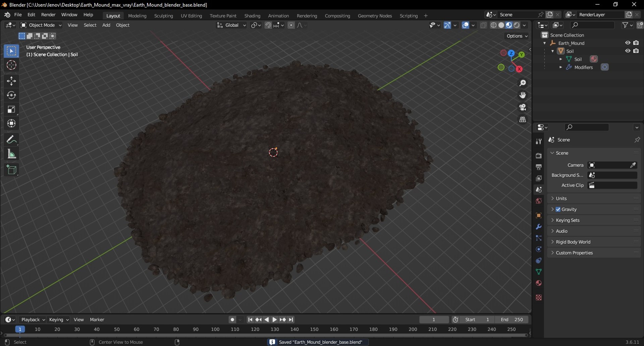This screenshot has width=644, height=346.
Task: Open the Render menu
Action: [48, 15]
